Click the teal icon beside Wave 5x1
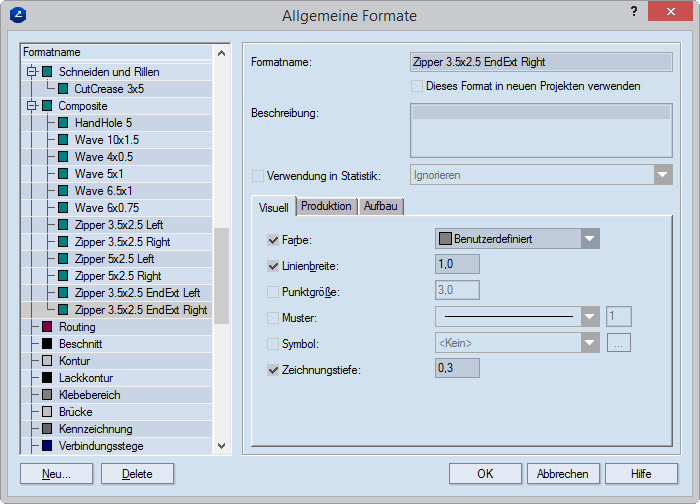700x504 pixels. (x=63, y=174)
